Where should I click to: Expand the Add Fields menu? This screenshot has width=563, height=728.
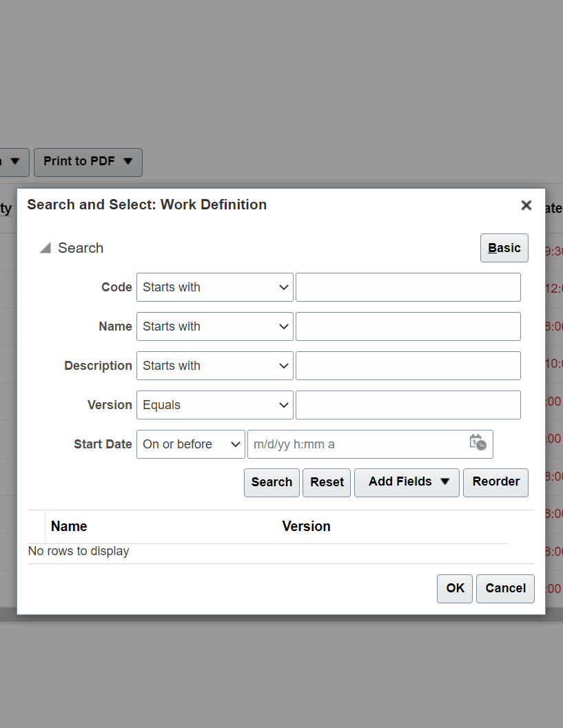407,482
